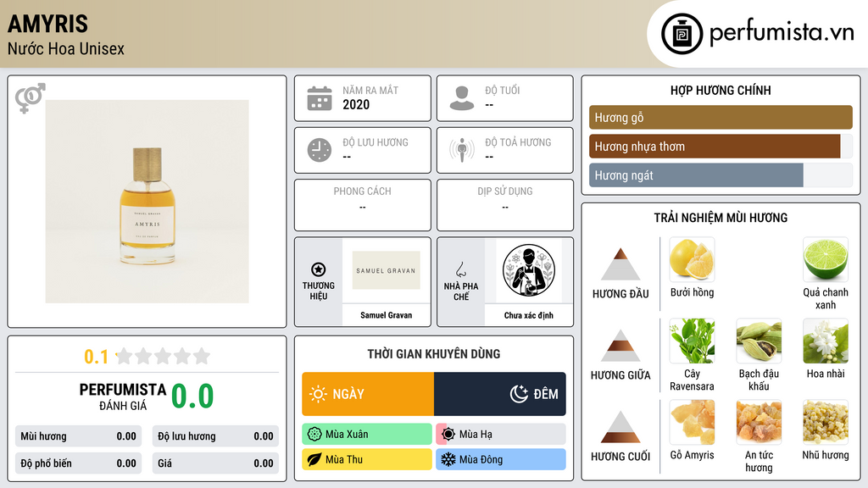
Task: Click the leaf icon for Mùa Thu
Action: click(314, 460)
